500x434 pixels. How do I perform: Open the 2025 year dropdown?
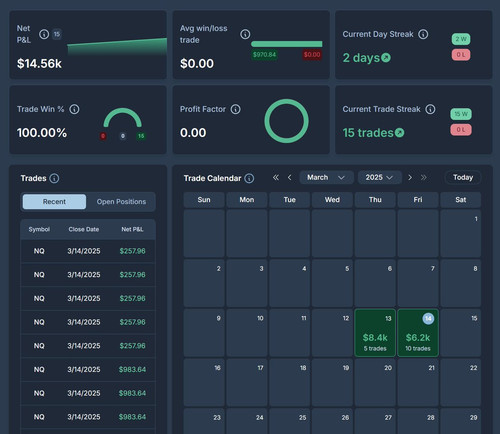380,177
